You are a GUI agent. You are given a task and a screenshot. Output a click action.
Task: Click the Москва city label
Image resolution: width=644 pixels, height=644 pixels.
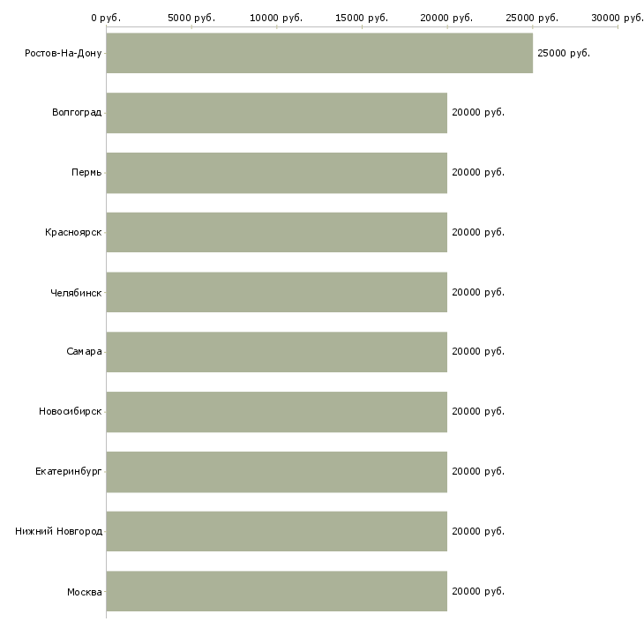84,591
